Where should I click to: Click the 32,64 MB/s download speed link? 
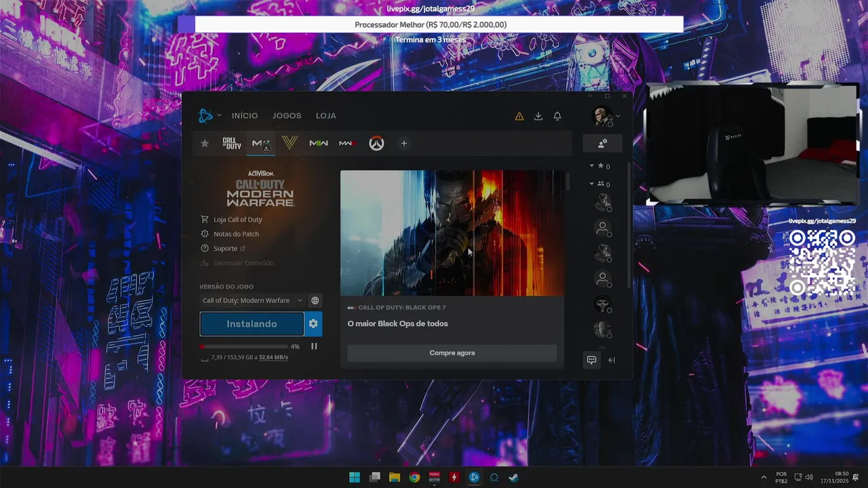273,357
